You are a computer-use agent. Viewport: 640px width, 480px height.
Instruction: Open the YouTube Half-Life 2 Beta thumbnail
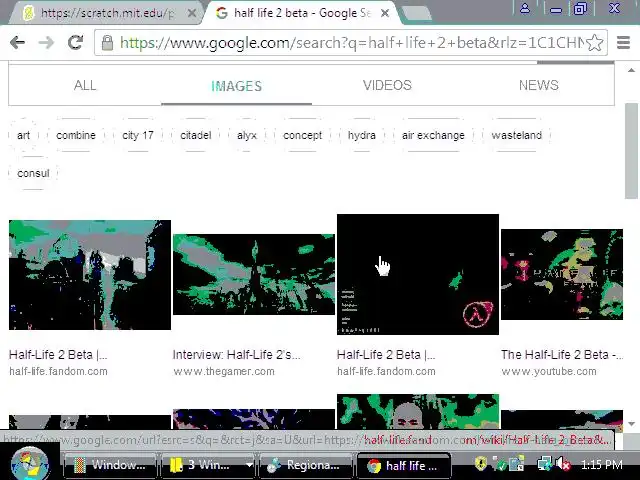[x=562, y=274]
